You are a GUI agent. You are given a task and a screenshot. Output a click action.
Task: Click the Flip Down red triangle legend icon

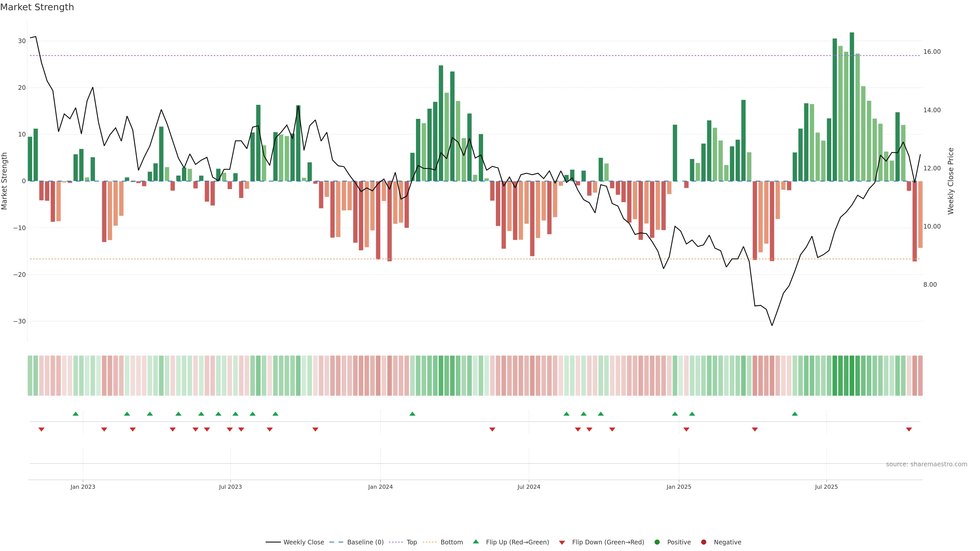562,543
